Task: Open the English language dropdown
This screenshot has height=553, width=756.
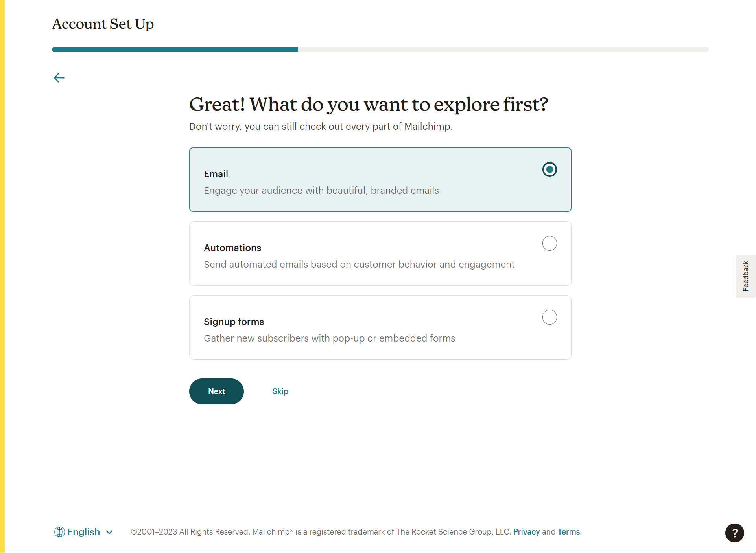Action: [84, 532]
